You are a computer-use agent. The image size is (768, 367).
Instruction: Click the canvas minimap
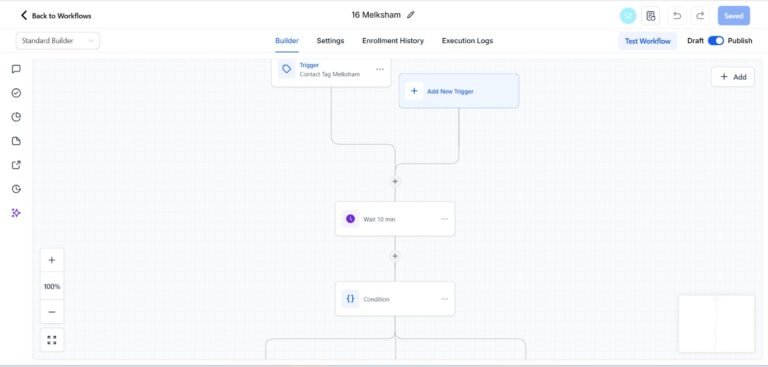[716, 323]
